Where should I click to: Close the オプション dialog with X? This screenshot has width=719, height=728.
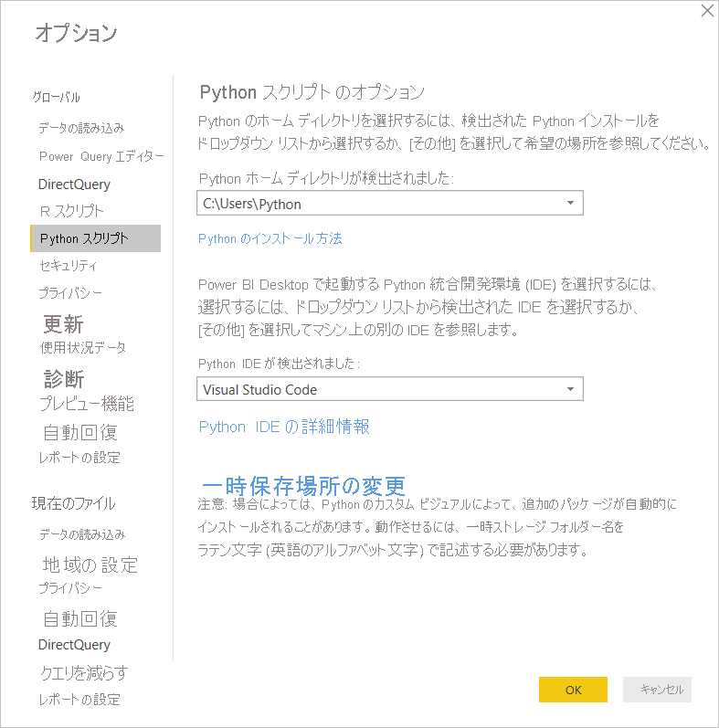click(x=707, y=10)
